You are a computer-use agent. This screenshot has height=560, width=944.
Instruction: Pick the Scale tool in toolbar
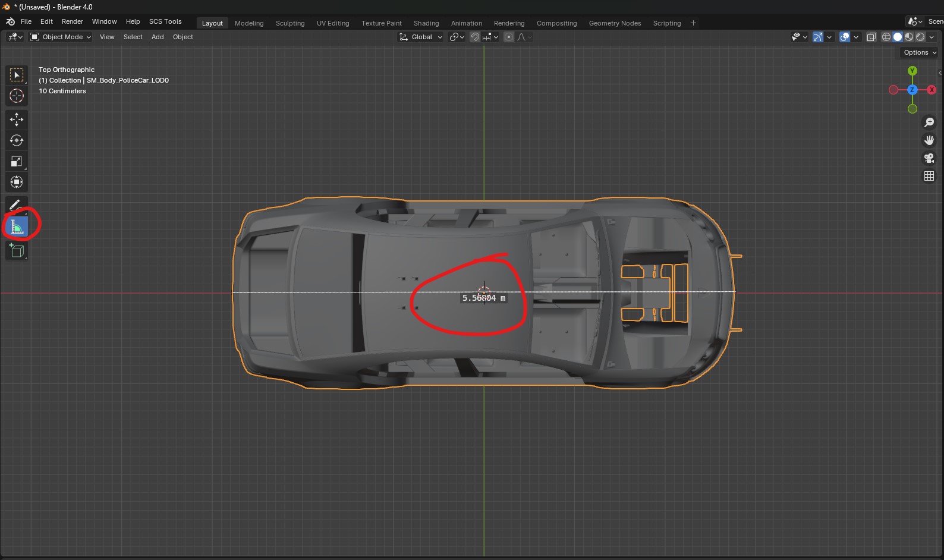tap(17, 162)
